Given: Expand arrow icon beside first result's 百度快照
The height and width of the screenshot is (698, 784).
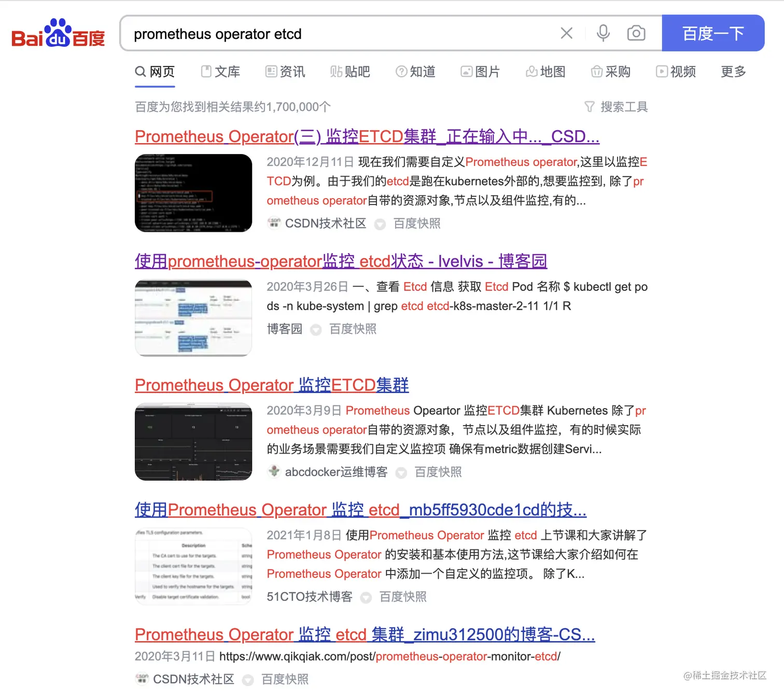Looking at the screenshot, I should coord(380,225).
